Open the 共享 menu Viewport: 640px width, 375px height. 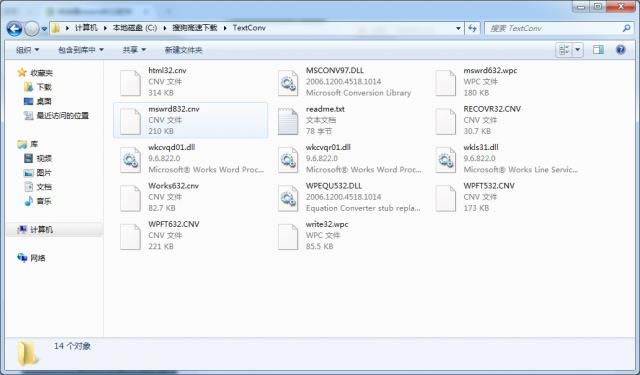pyautogui.click(x=134, y=50)
